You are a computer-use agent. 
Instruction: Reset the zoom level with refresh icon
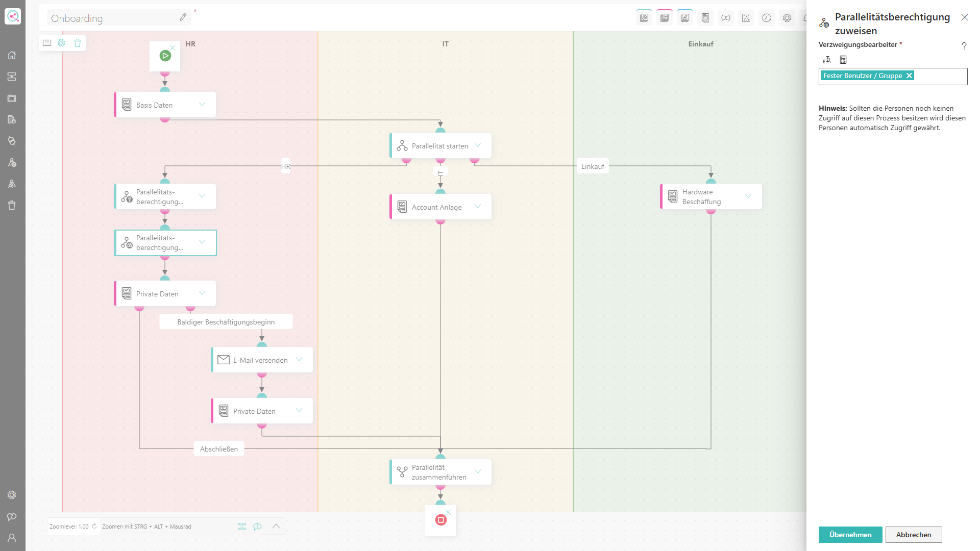pos(94,526)
